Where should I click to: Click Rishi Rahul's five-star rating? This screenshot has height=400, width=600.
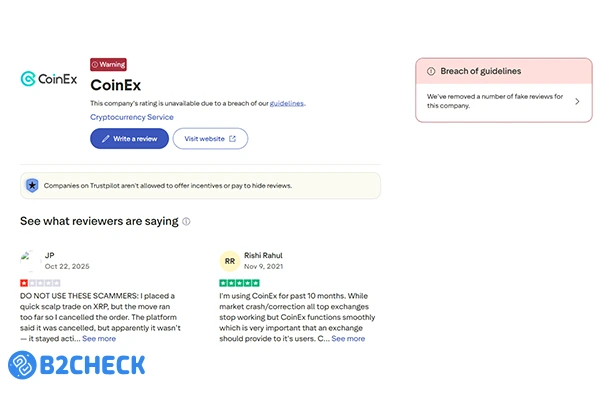[239, 283]
